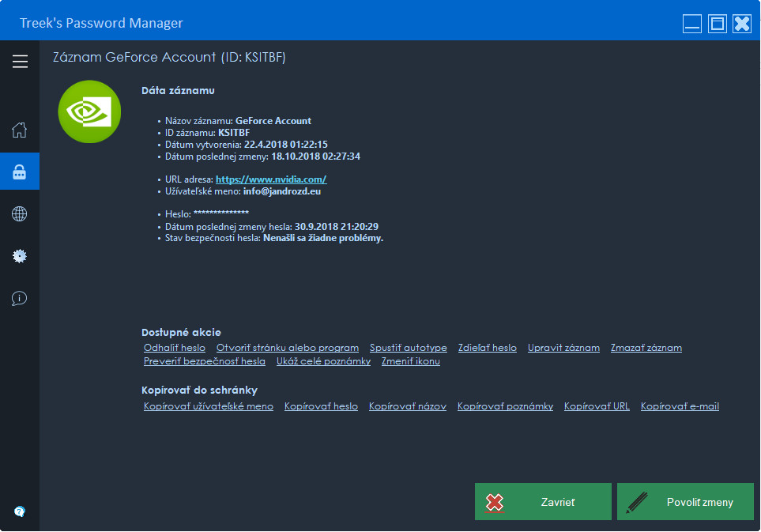The height and width of the screenshot is (532, 761).
Task: Click Upraviť záznam link
Action: (x=563, y=348)
